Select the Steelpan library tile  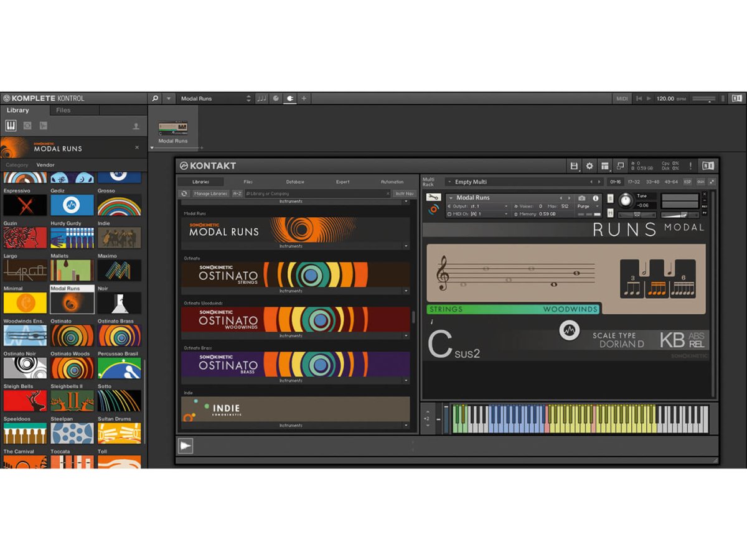coord(72,433)
